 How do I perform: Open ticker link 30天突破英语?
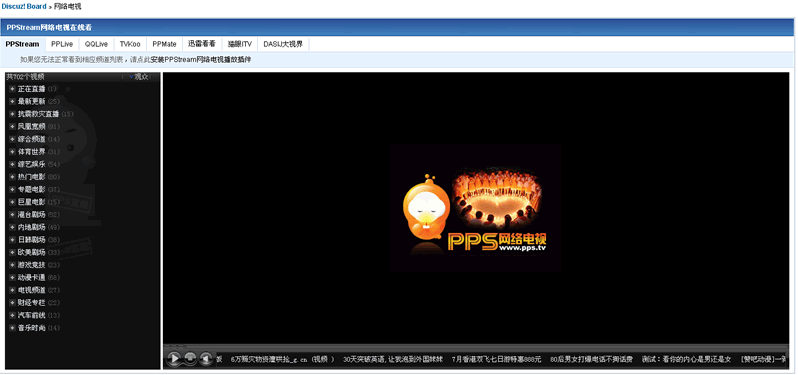[x=393, y=359]
